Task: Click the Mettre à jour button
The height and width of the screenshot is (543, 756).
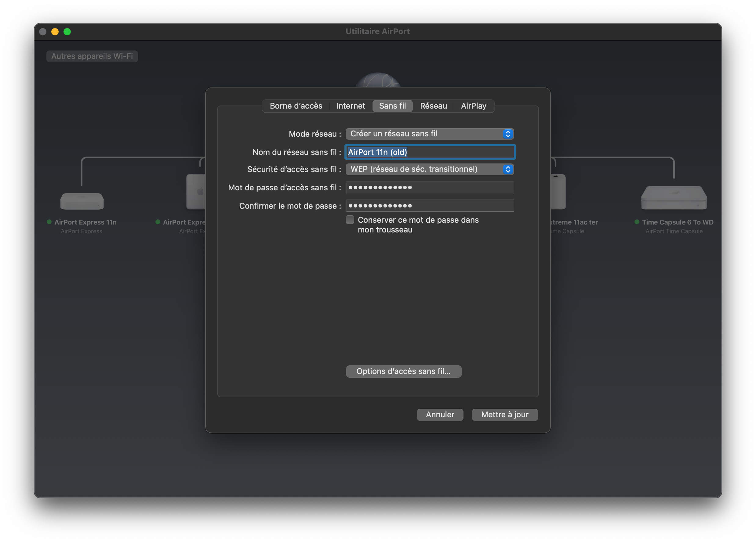Action: point(505,415)
